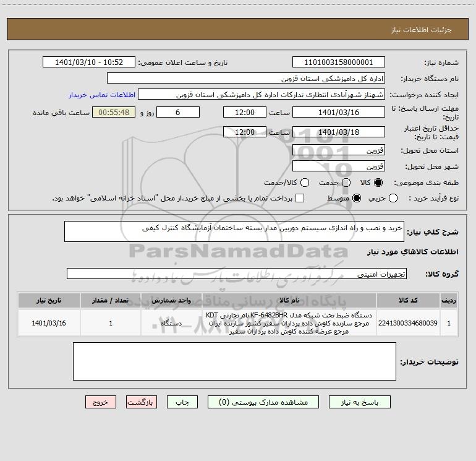The width and height of the screenshot is (476, 461).
Task: Choose the جزیی purchase type radio
Action: click(x=393, y=198)
